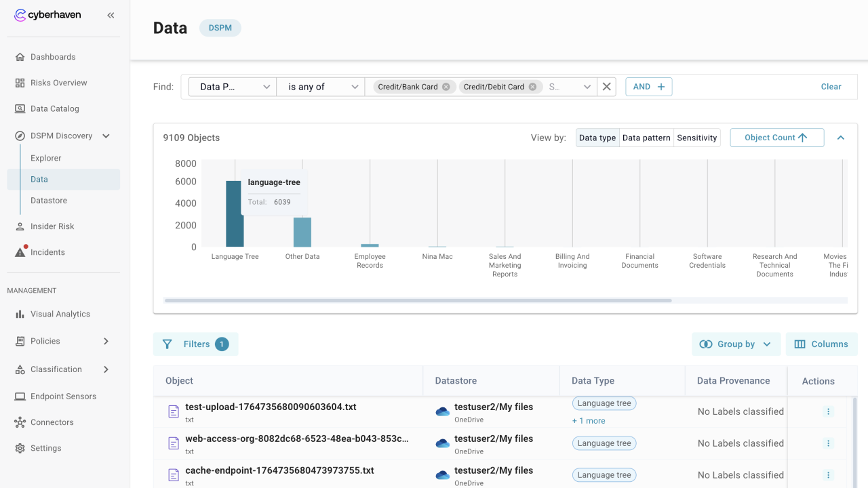
Task: Open Settings gear in sidebar
Action: coord(20,448)
